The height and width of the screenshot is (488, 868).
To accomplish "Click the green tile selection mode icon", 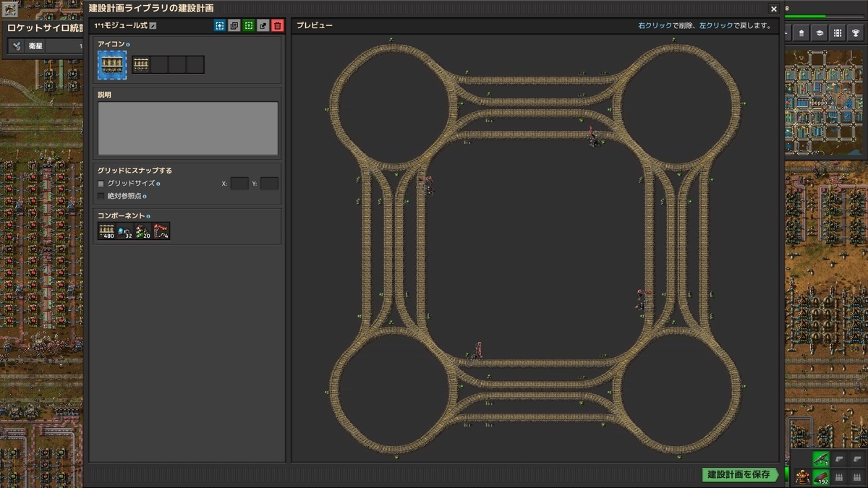I will (248, 25).
